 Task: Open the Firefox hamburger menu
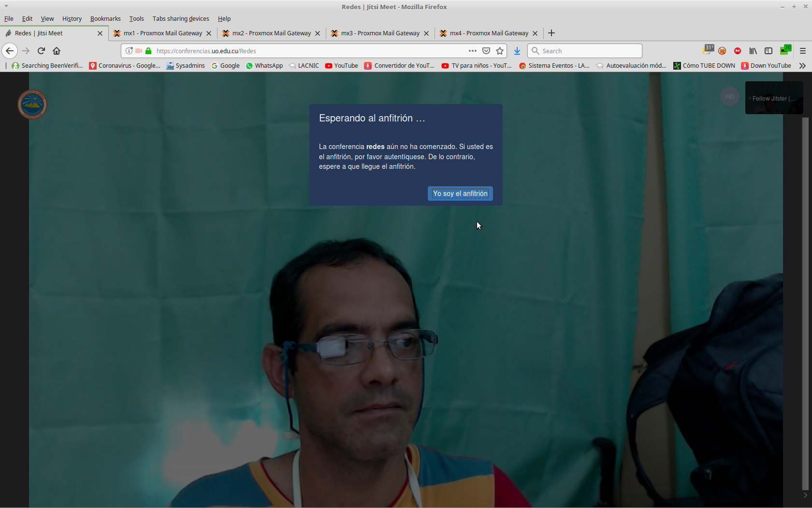(x=803, y=51)
